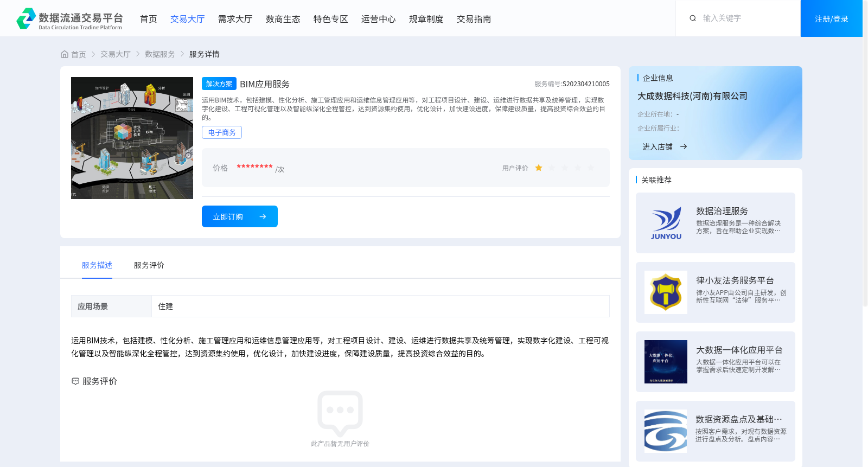Image resolution: width=868 pixels, height=467 pixels.
Task: Open the 首页 nav menu item
Action: tap(149, 19)
